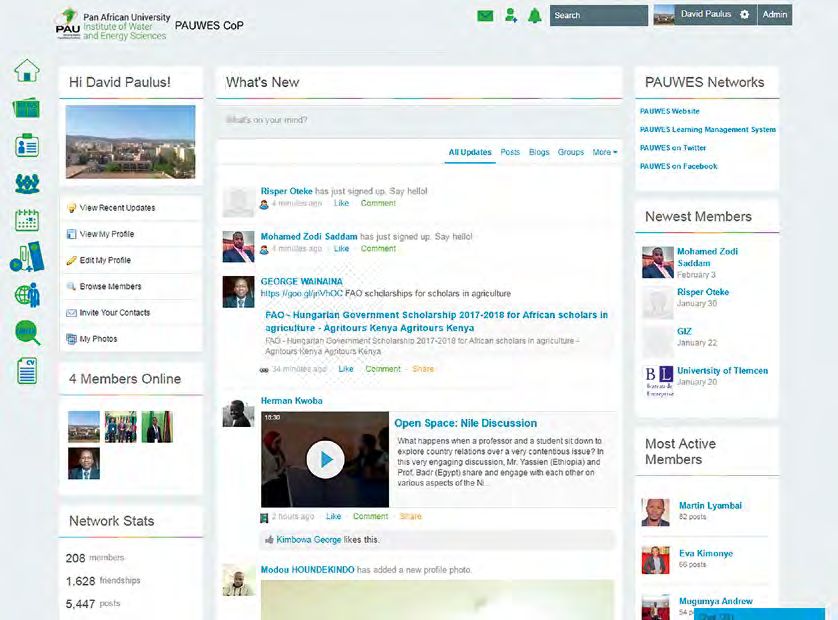The height and width of the screenshot is (620, 838).
Task: Open University of Tlemcen member link
Action: (x=722, y=370)
